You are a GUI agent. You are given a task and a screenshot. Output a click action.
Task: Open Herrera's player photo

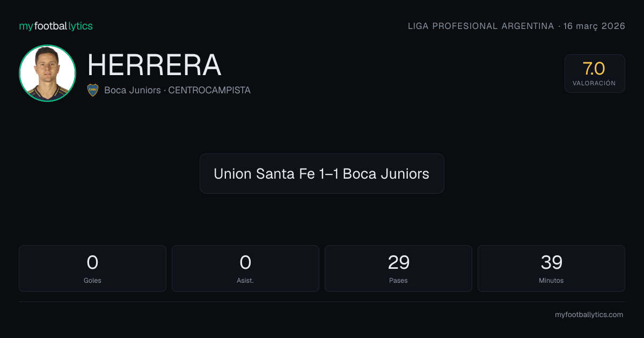pyautogui.click(x=47, y=74)
